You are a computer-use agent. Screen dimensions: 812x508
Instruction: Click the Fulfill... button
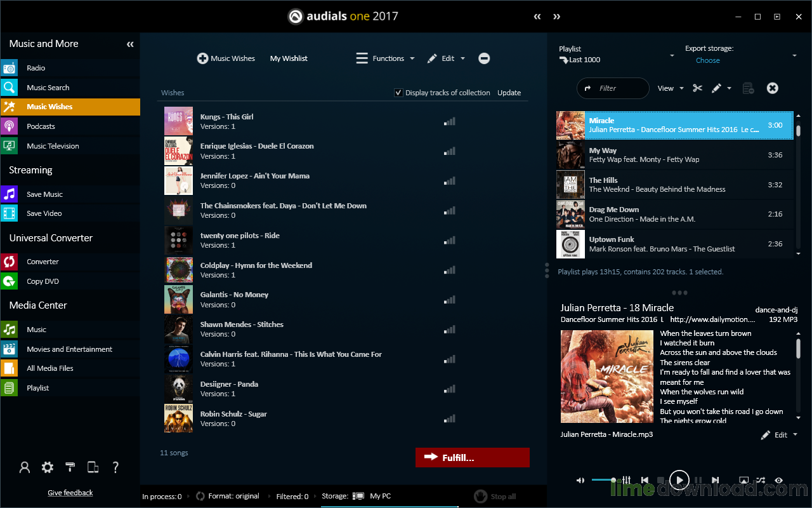[x=473, y=457]
